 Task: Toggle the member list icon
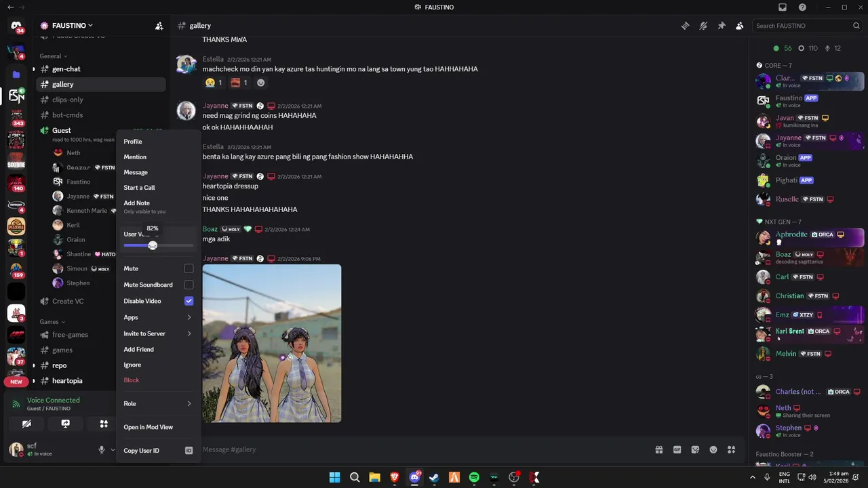point(739,26)
